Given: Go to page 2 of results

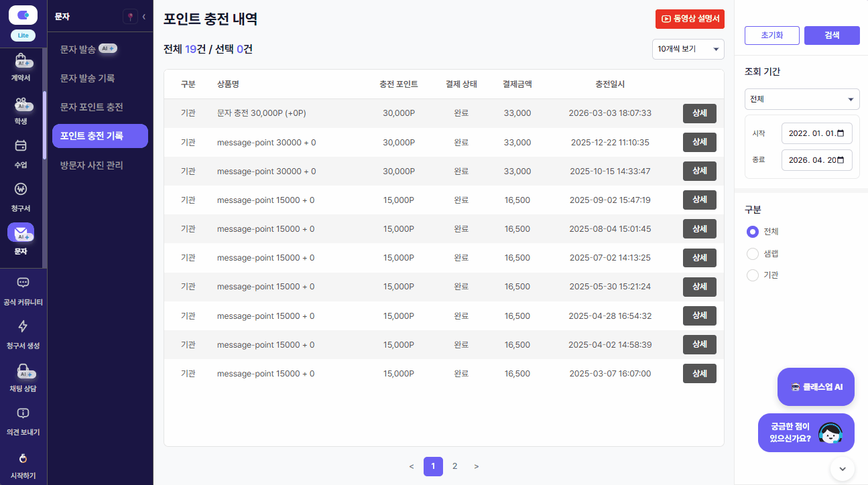Looking at the screenshot, I should tap(454, 466).
